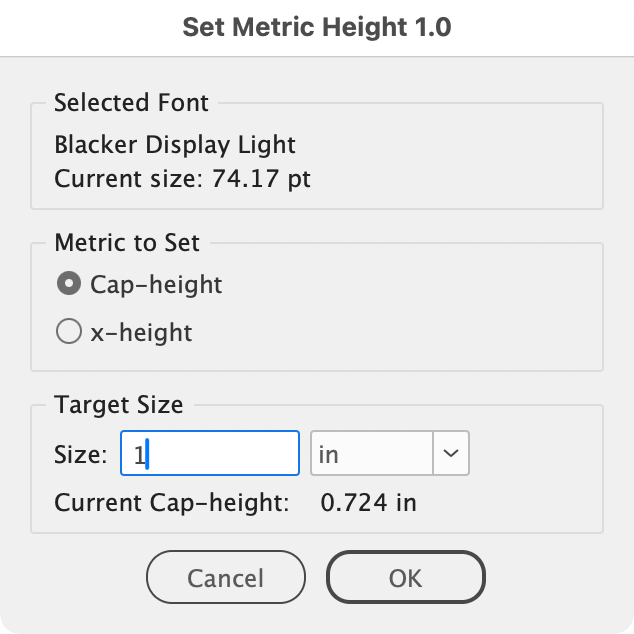Image resolution: width=634 pixels, height=634 pixels.
Task: Click the "Set Metric Height 1.0" title
Action: click(x=317, y=27)
